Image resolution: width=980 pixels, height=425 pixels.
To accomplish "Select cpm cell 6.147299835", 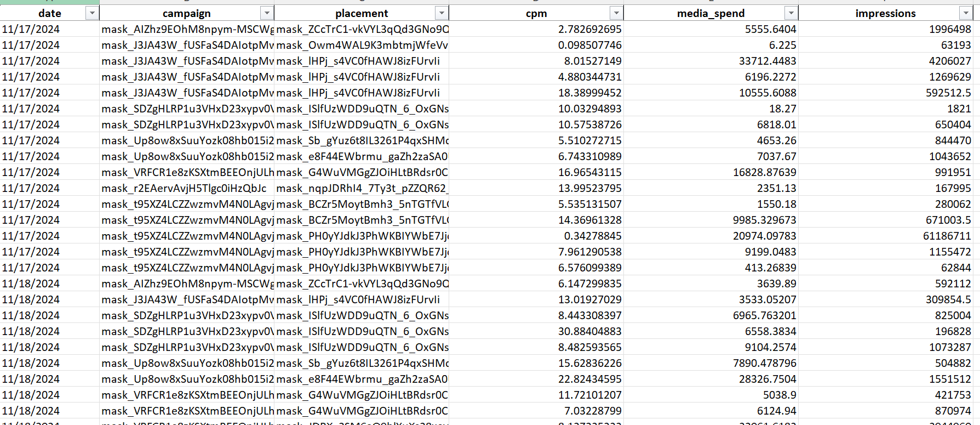I will [x=536, y=284].
